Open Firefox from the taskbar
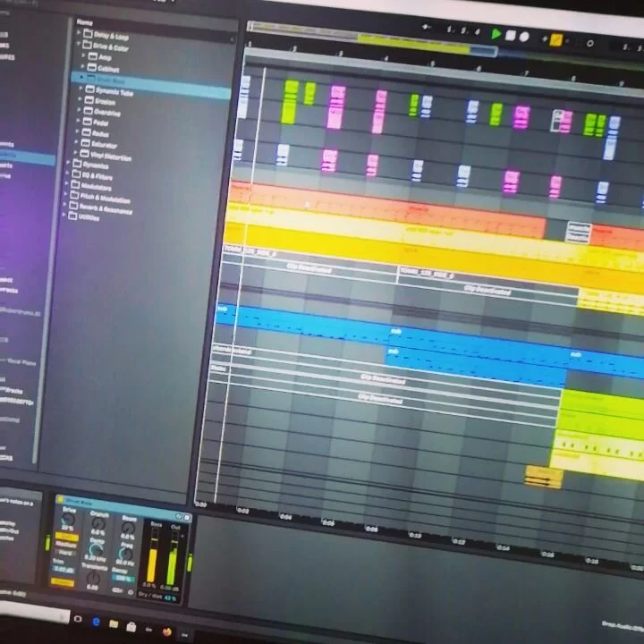Screen dimensions: 644x644 pyautogui.click(x=167, y=631)
